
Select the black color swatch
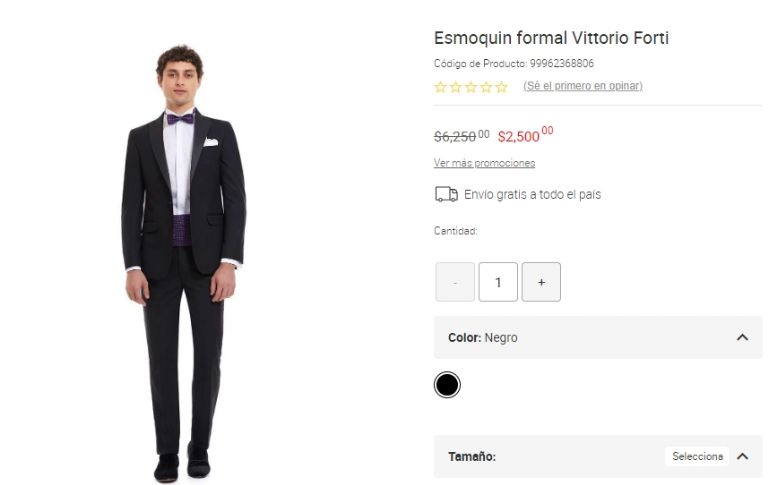447,385
